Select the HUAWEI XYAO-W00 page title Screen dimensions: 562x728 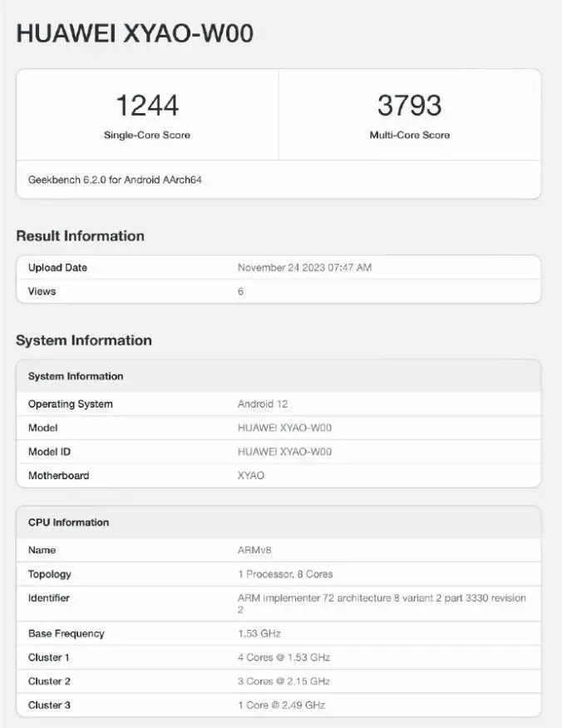tap(135, 33)
